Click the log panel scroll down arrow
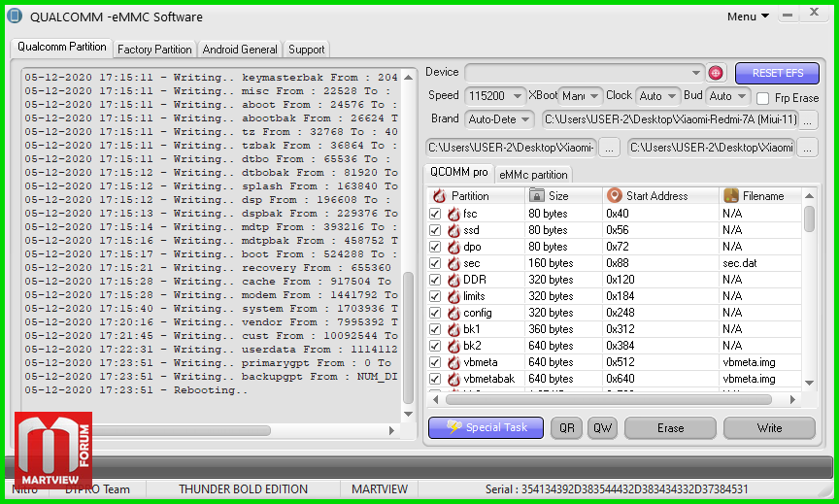 408,414
